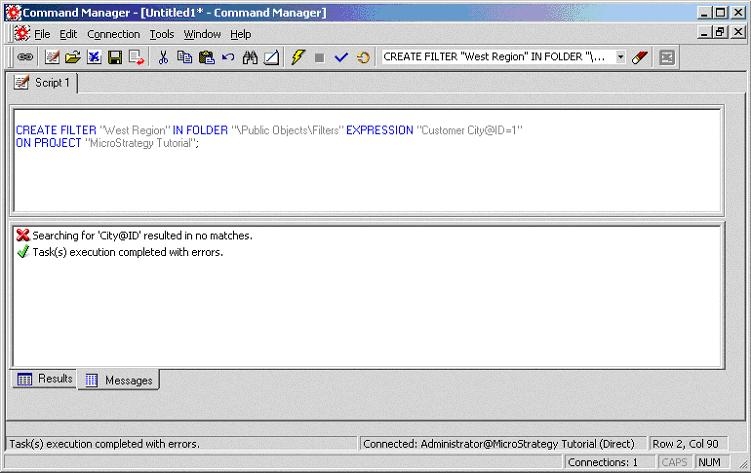Open the Help menu
The image size is (751, 473).
point(240,34)
